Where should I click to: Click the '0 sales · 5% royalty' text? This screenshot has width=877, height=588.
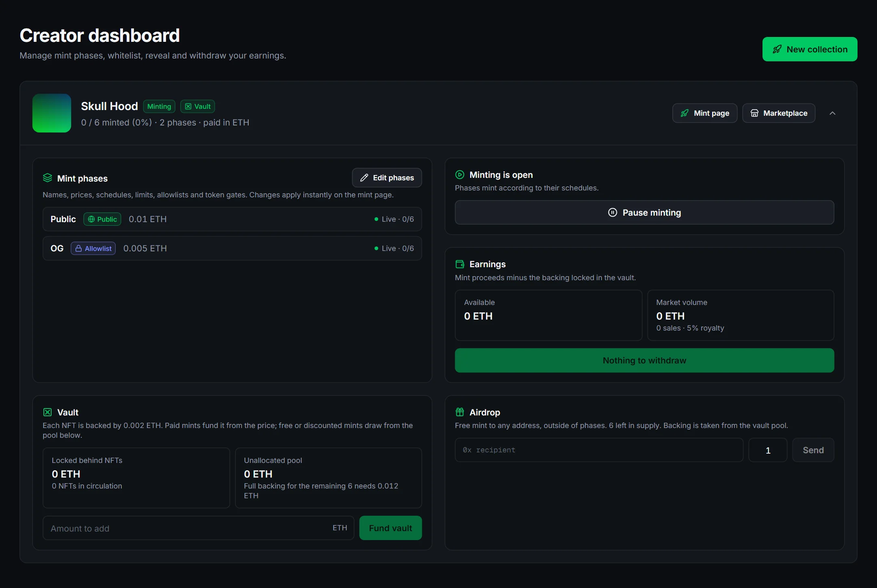point(690,328)
